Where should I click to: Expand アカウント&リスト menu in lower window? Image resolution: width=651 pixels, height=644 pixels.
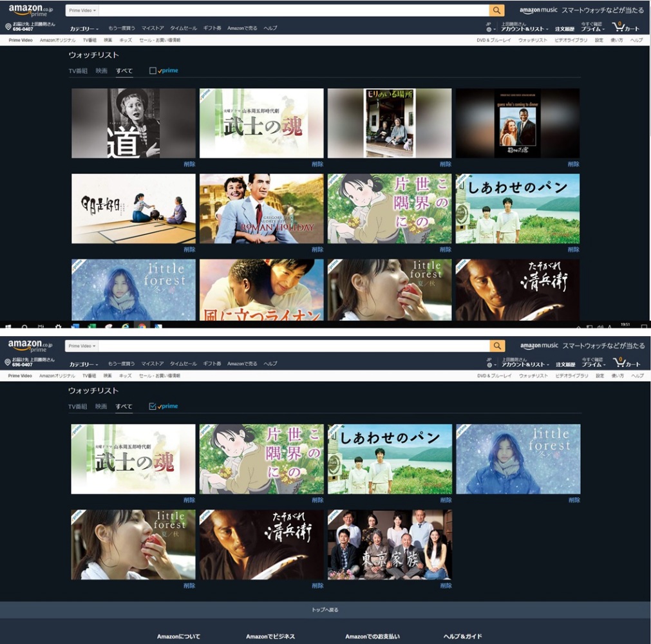(525, 364)
